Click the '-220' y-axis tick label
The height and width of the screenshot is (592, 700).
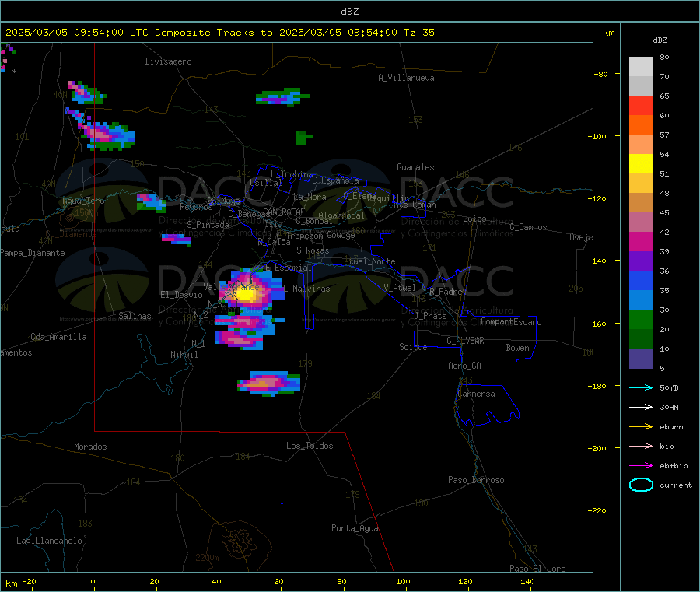(598, 510)
